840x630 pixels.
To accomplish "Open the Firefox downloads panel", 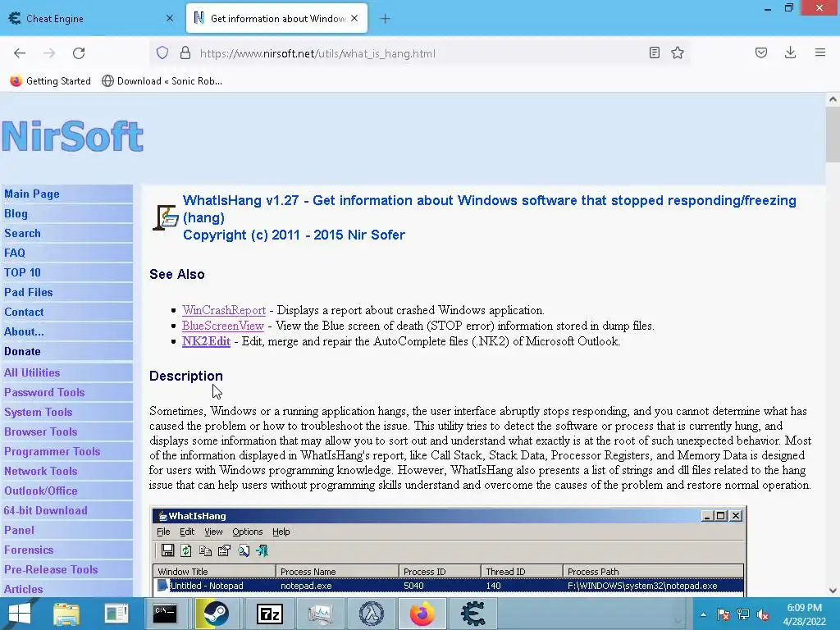I will (x=790, y=52).
